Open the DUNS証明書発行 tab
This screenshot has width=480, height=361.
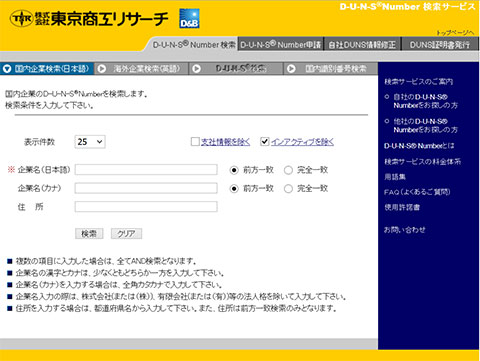tap(440, 45)
